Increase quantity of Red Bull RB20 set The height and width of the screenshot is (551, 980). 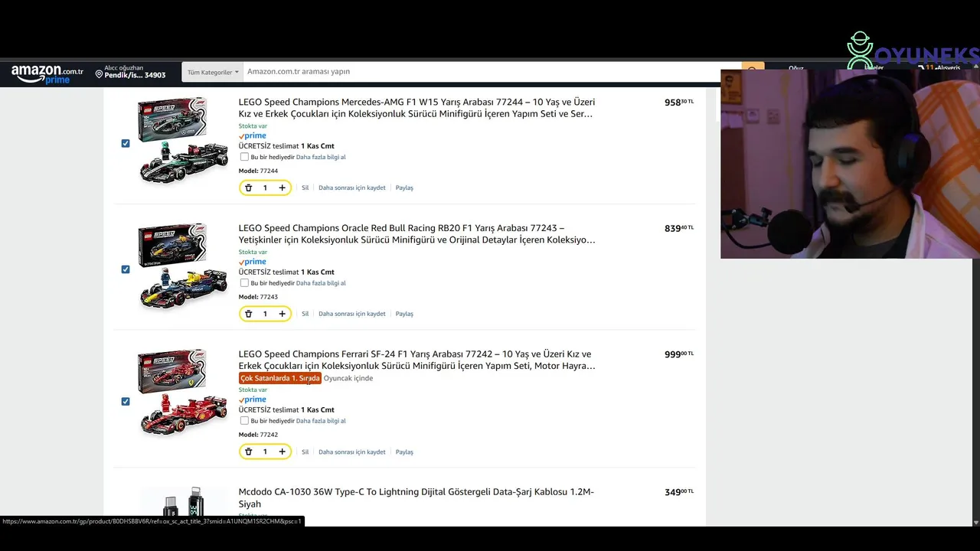tap(282, 314)
